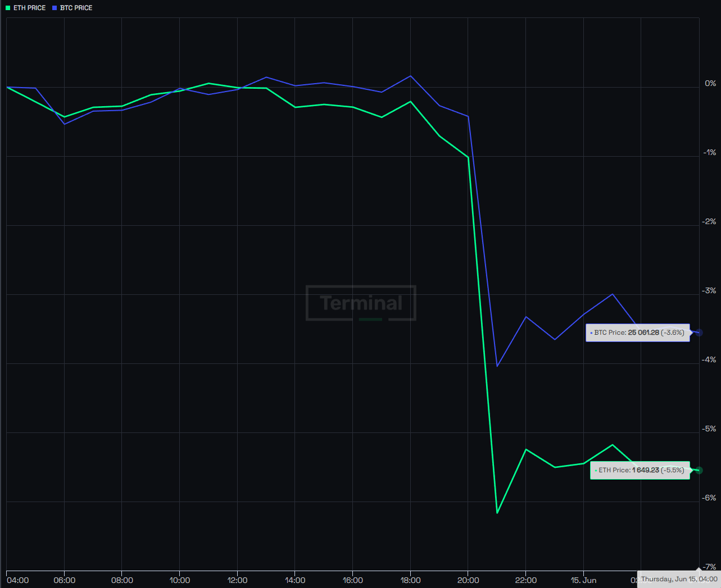Click the ETH Price 1 649.23 tooltip

coord(640,470)
